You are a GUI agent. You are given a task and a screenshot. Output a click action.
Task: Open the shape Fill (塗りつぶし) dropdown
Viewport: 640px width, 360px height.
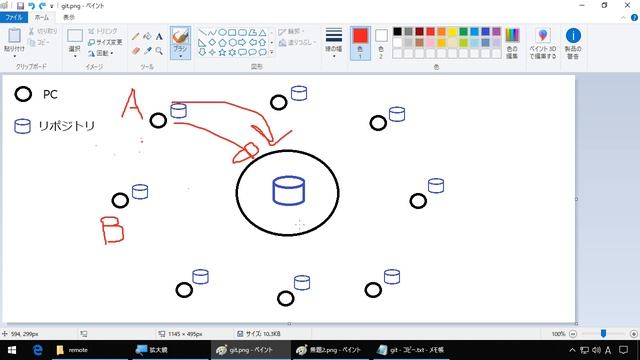pyautogui.click(x=298, y=42)
